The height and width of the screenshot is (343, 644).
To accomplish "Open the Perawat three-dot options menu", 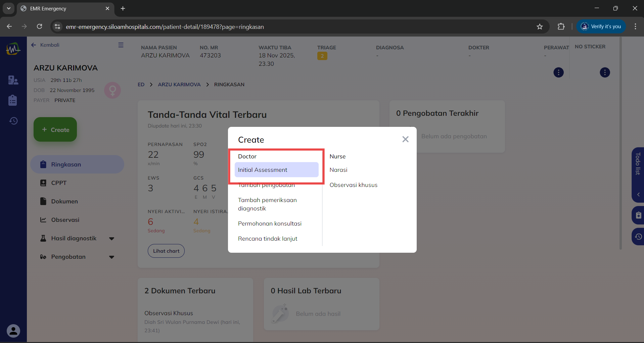I will (x=558, y=72).
